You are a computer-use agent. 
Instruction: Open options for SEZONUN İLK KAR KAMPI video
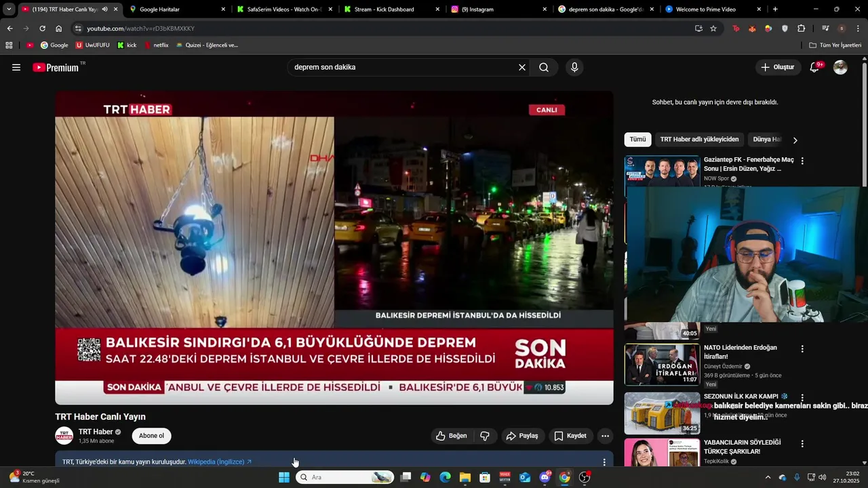pos(802,398)
